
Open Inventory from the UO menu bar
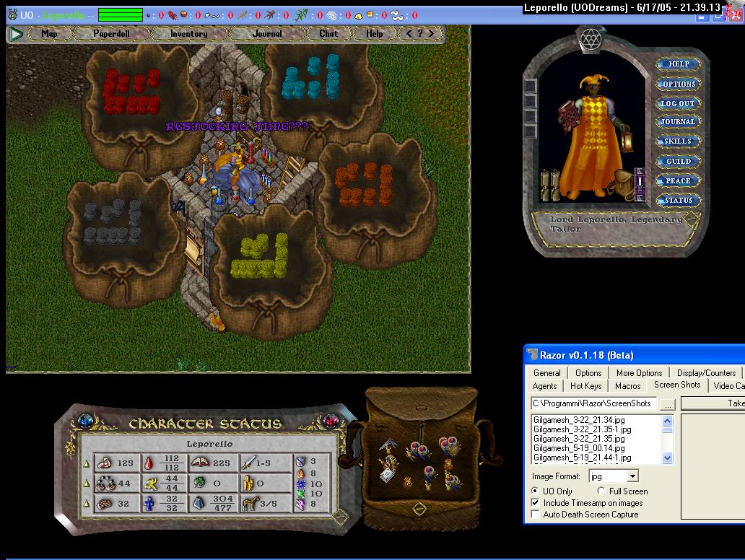pyautogui.click(x=189, y=34)
